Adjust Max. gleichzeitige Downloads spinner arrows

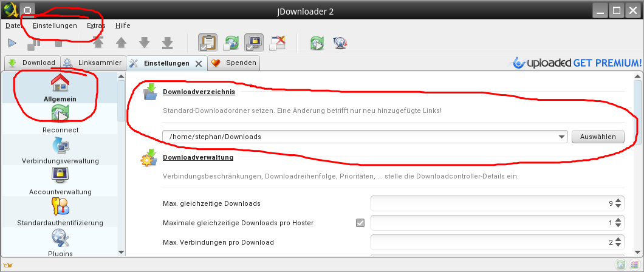coord(619,203)
